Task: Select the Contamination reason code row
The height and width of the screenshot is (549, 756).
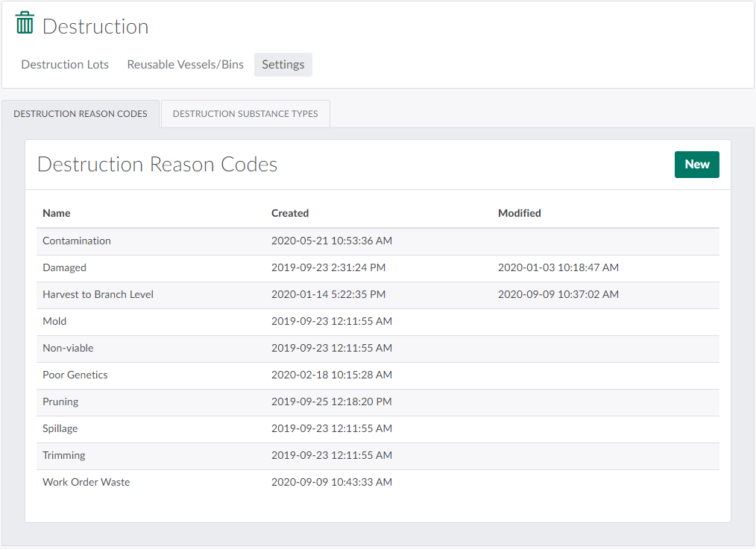Action: (77, 241)
